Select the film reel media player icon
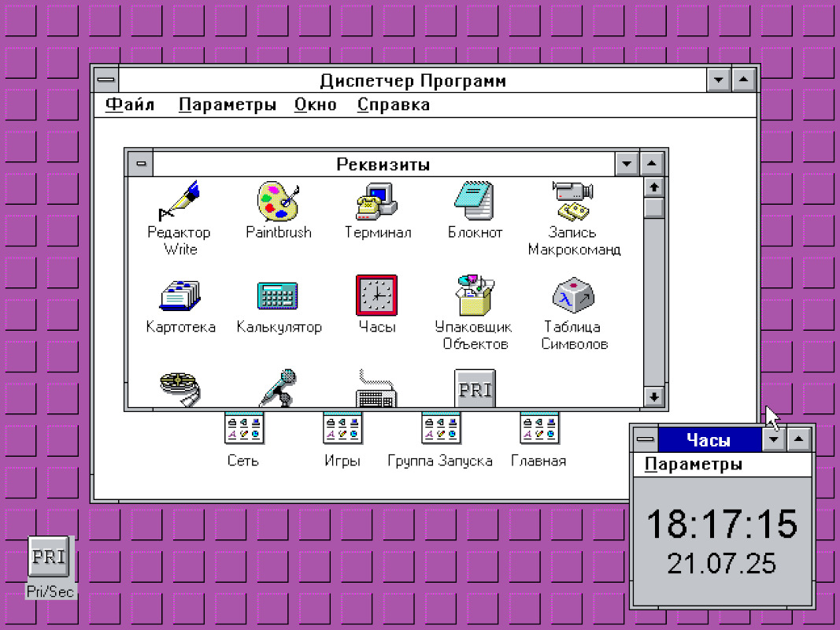Viewport: 840px width, 630px height. tap(180, 389)
